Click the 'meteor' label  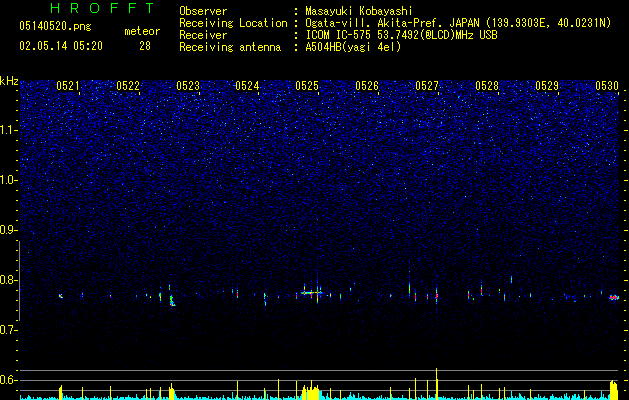(x=142, y=31)
